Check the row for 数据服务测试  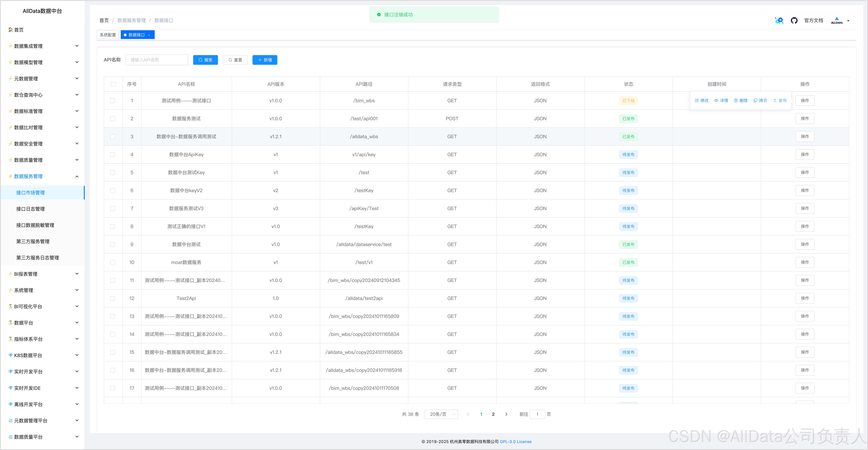[113, 119]
